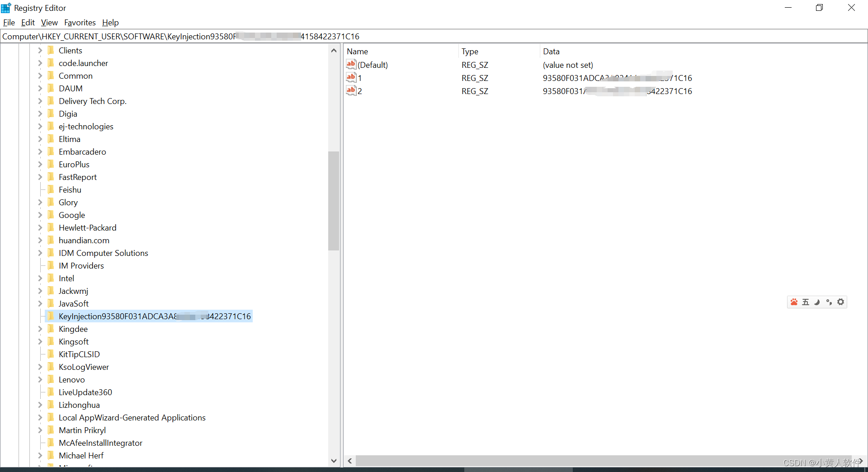
Task: Expand the IDM Computer Solutions key
Action: pos(40,253)
